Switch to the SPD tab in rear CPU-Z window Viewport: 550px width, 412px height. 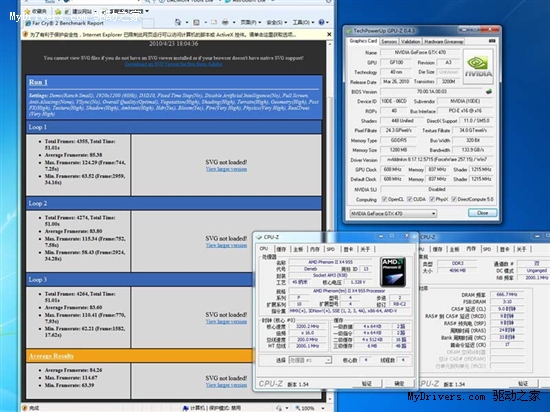487,249
